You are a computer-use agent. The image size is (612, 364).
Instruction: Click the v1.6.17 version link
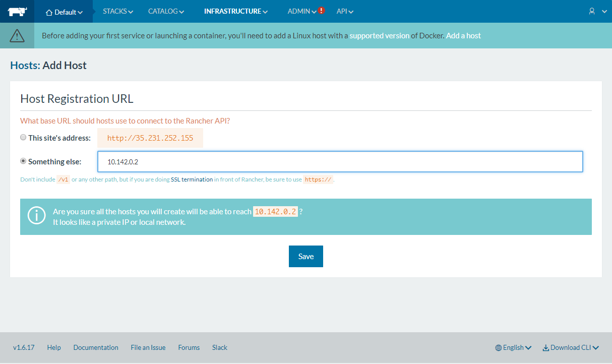point(24,347)
